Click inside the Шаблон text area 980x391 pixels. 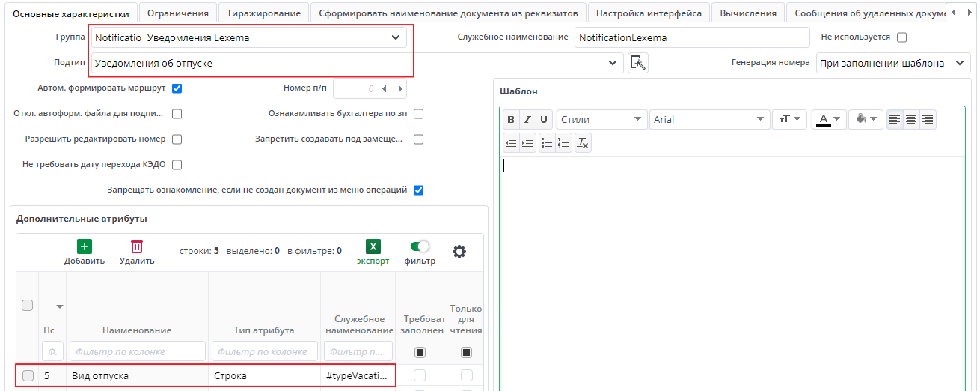click(732, 273)
